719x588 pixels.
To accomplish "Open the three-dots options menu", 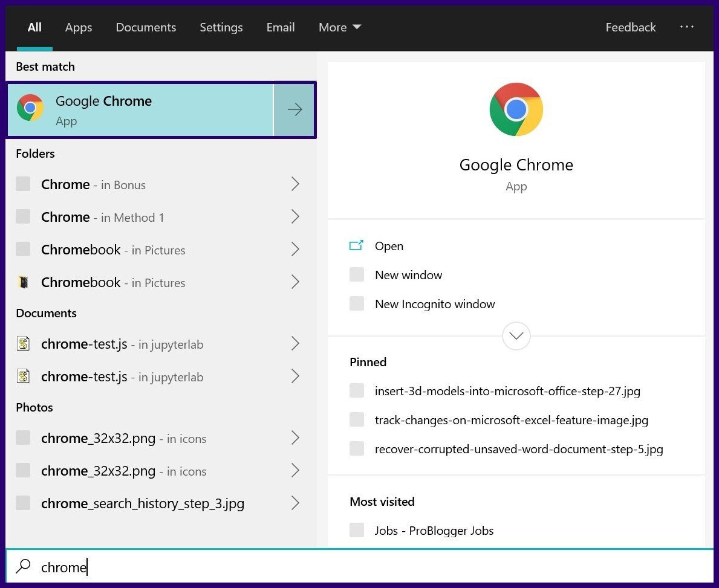I will pyautogui.click(x=686, y=27).
